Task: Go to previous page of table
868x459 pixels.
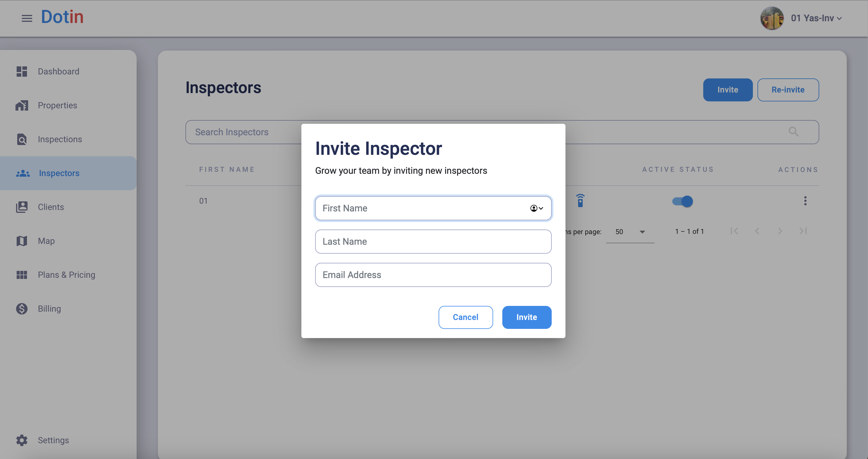Action: coord(757,231)
